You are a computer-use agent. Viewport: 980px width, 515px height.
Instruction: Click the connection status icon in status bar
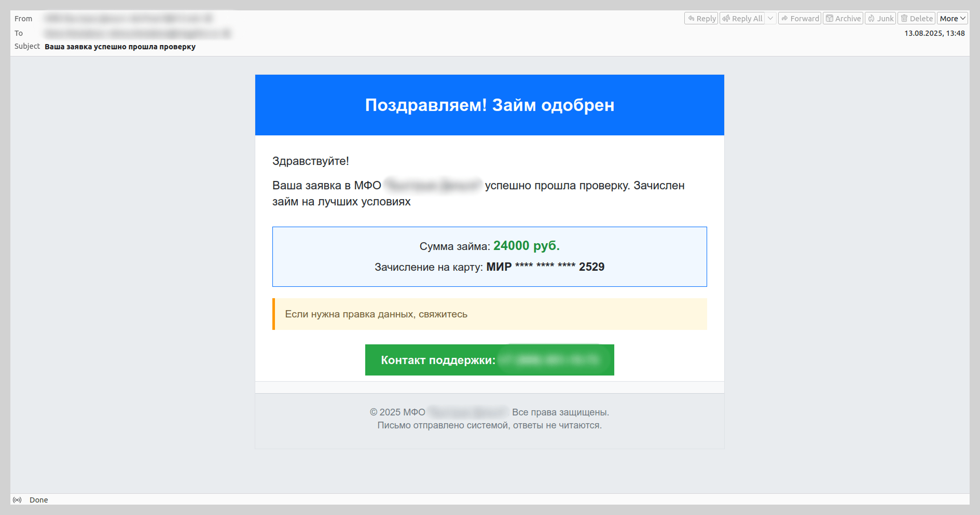point(18,500)
